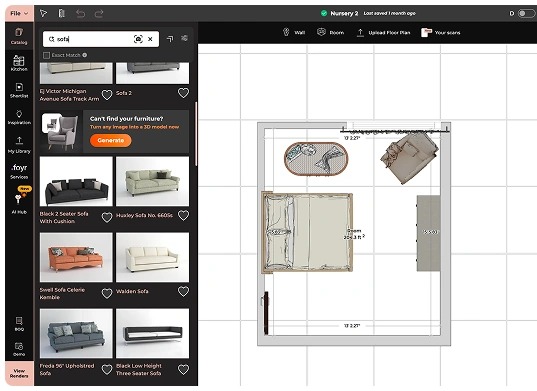
Task: Click the Generate button
Action: tap(111, 140)
